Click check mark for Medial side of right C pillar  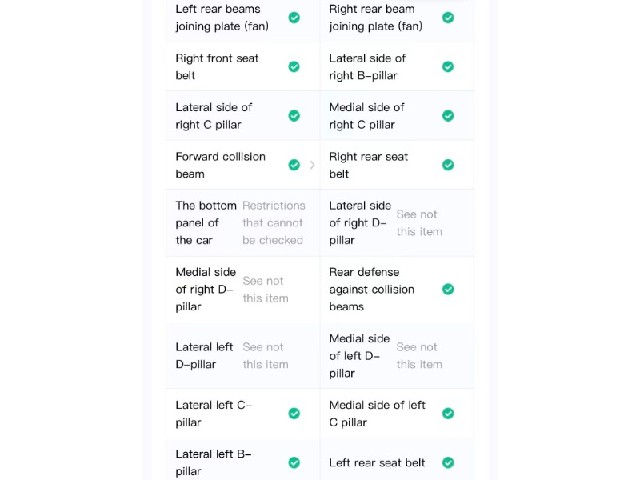(448, 116)
